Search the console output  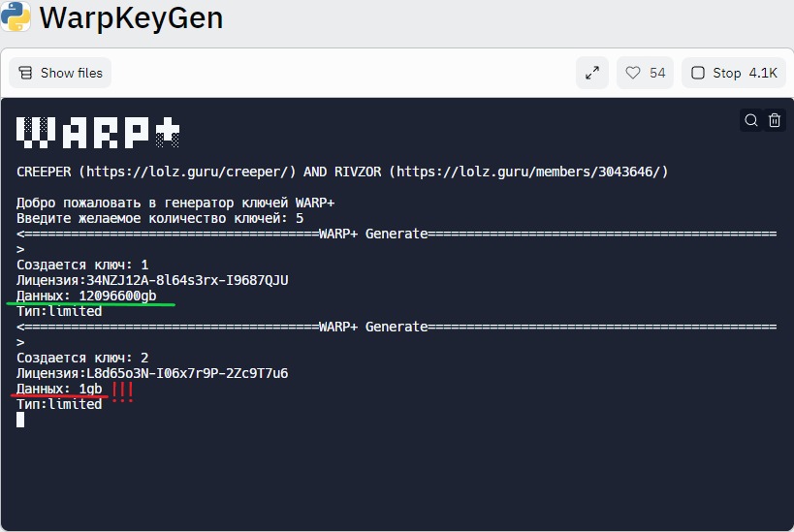[751, 120]
